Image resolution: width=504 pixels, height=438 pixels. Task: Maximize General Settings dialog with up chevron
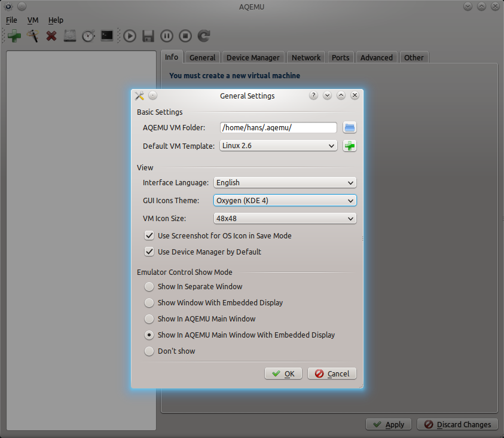pos(341,96)
